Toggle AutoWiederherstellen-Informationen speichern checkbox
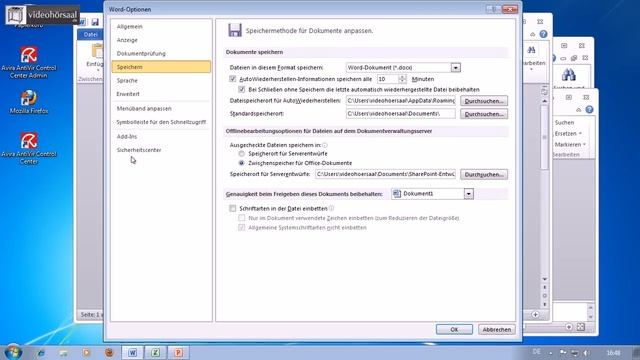 [x=233, y=79]
